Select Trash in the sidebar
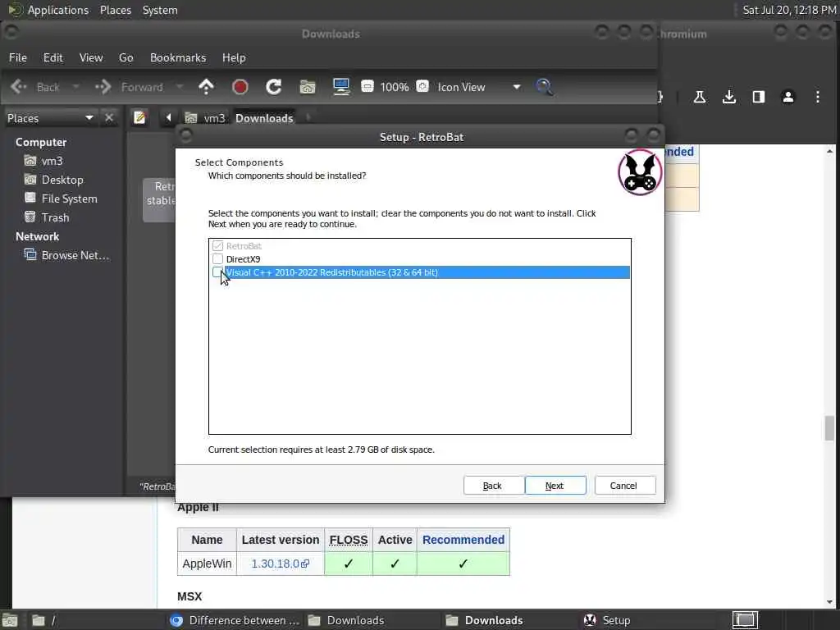The height and width of the screenshot is (630, 840). pyautogui.click(x=47, y=217)
